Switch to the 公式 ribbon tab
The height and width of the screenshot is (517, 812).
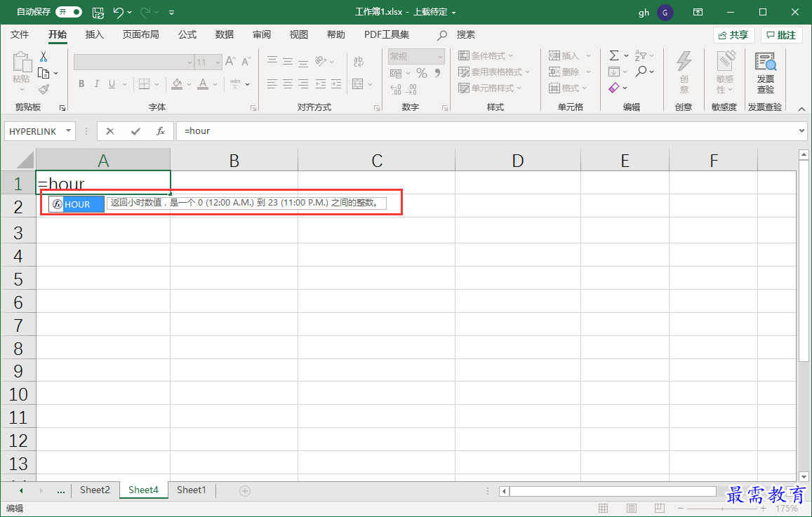pyautogui.click(x=187, y=34)
